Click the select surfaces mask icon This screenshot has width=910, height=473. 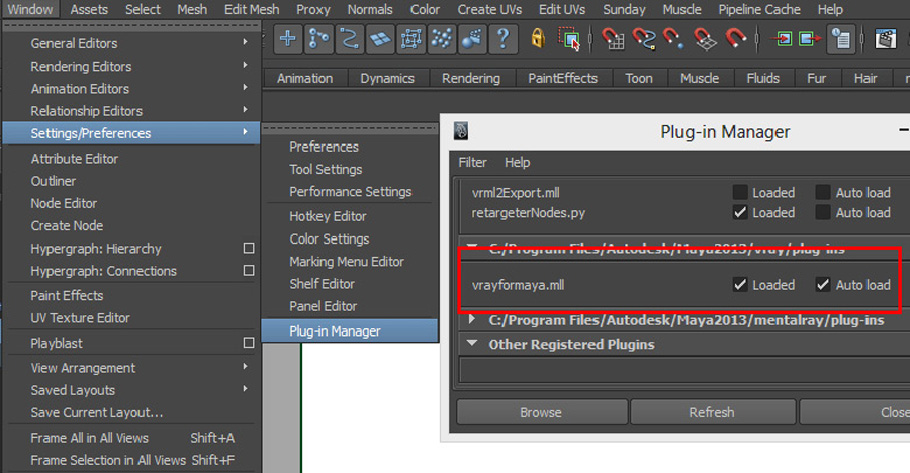pyautogui.click(x=380, y=39)
